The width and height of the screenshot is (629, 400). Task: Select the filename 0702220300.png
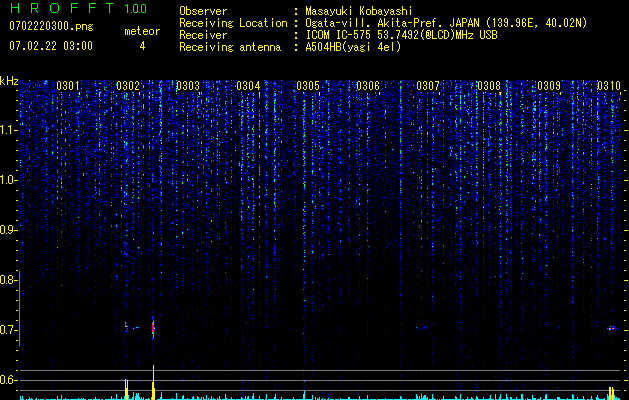[x=51, y=27]
